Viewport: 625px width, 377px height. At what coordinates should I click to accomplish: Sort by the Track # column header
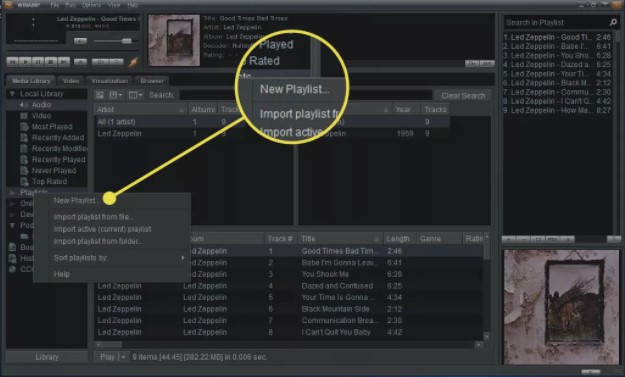coord(280,239)
